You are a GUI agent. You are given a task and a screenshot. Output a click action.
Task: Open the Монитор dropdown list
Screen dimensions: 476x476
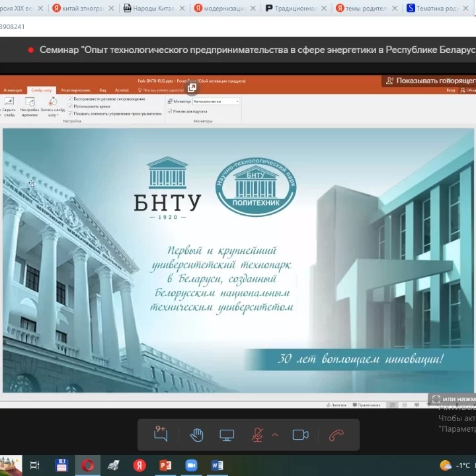[x=237, y=101]
